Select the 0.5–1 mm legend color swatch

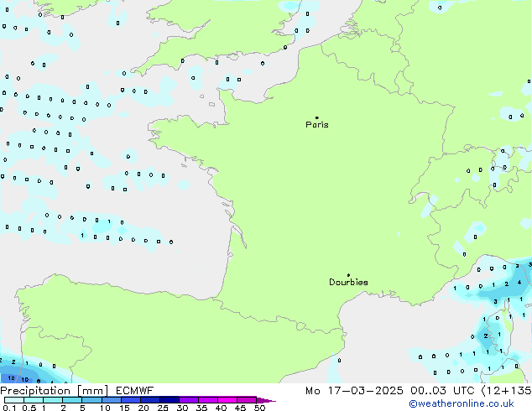click(x=34, y=400)
